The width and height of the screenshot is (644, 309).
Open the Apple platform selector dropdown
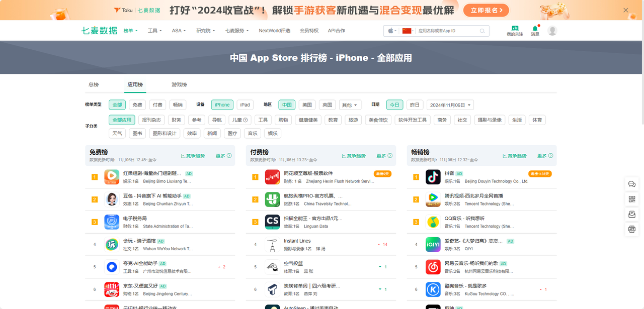(x=392, y=31)
